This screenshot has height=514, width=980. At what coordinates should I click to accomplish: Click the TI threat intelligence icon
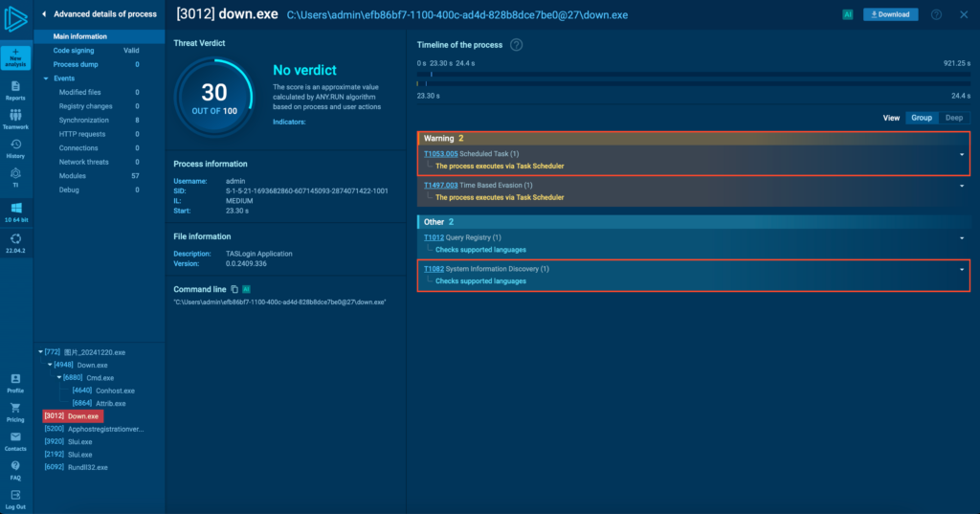pyautogui.click(x=15, y=176)
